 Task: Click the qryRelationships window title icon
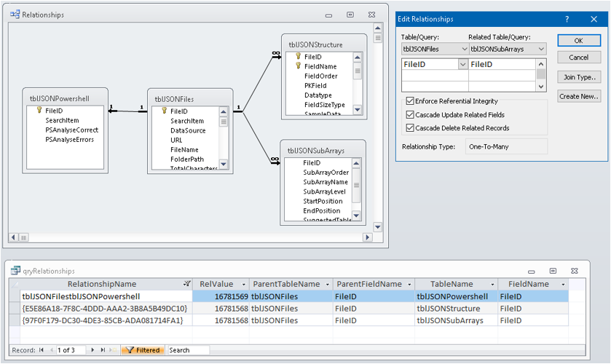tap(15, 271)
